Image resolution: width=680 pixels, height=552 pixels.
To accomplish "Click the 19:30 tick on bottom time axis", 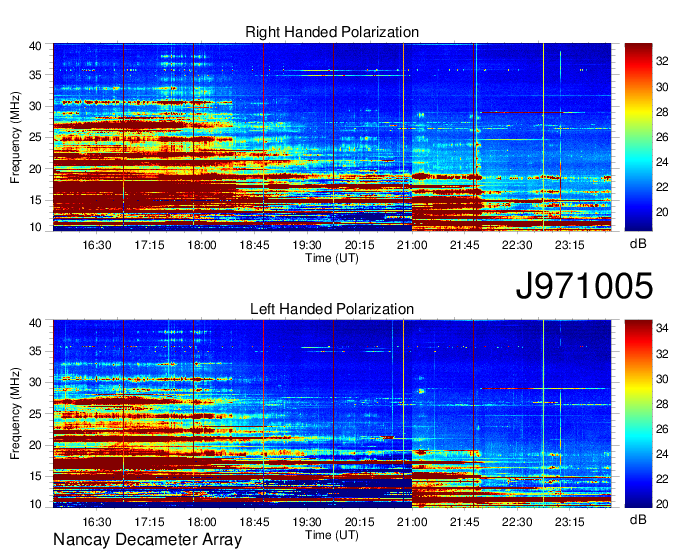I will click(307, 522).
